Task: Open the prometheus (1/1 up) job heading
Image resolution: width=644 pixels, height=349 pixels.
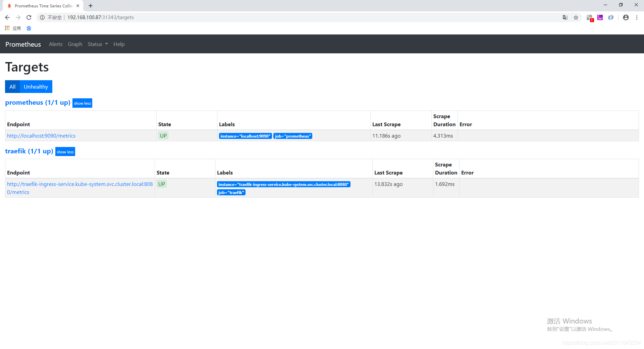Action: pyautogui.click(x=38, y=103)
